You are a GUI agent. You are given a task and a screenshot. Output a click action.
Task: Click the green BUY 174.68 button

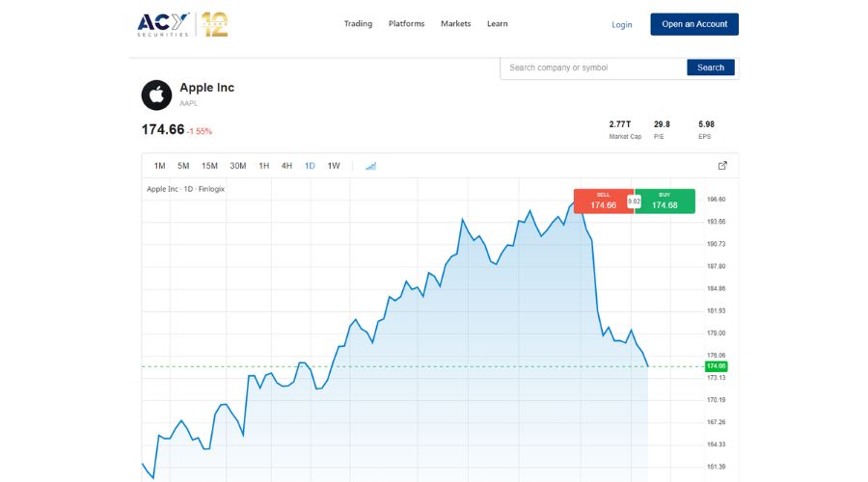coord(665,201)
